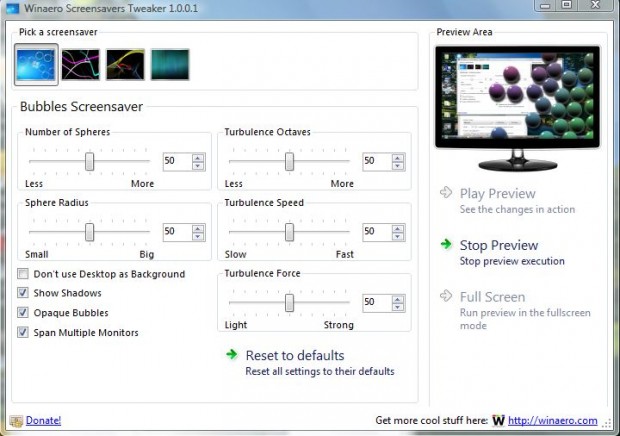Click the Reset to defaults arrow icon
This screenshot has height=436, width=620.
click(231, 355)
